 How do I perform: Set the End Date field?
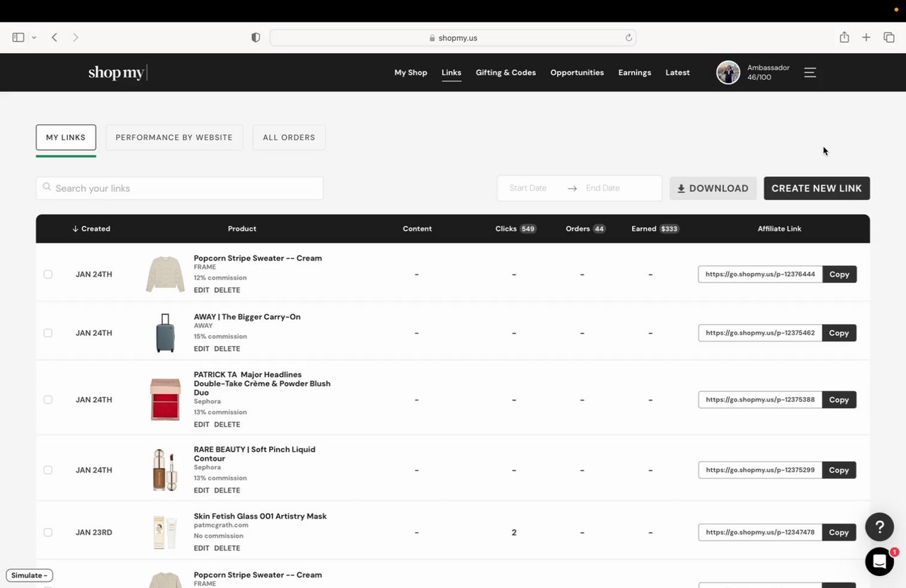(x=603, y=188)
